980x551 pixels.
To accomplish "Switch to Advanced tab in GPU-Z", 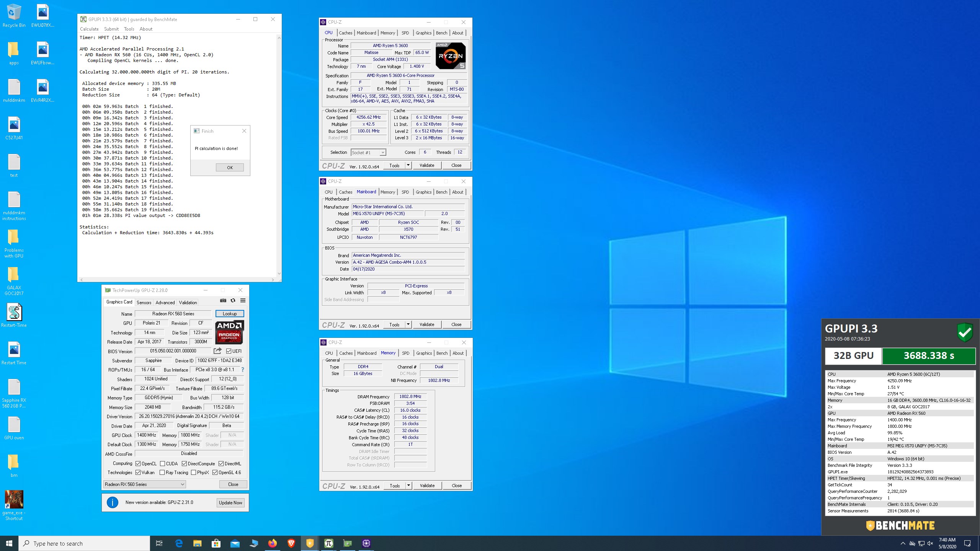I will click(165, 302).
